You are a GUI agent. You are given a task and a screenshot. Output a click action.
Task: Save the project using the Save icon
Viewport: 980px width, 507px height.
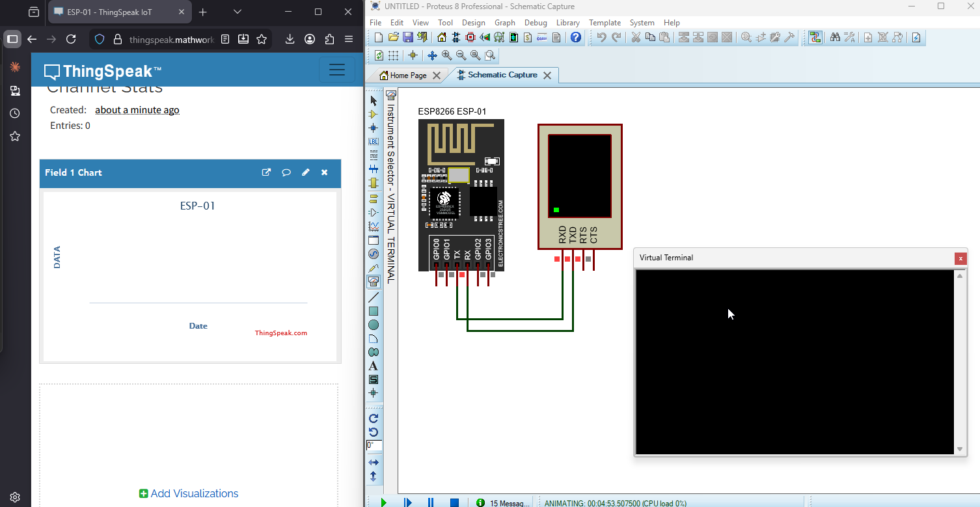(x=408, y=37)
